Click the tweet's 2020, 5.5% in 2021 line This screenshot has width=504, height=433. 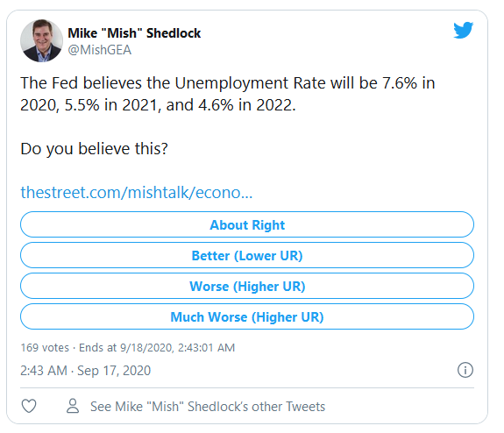[x=158, y=105]
